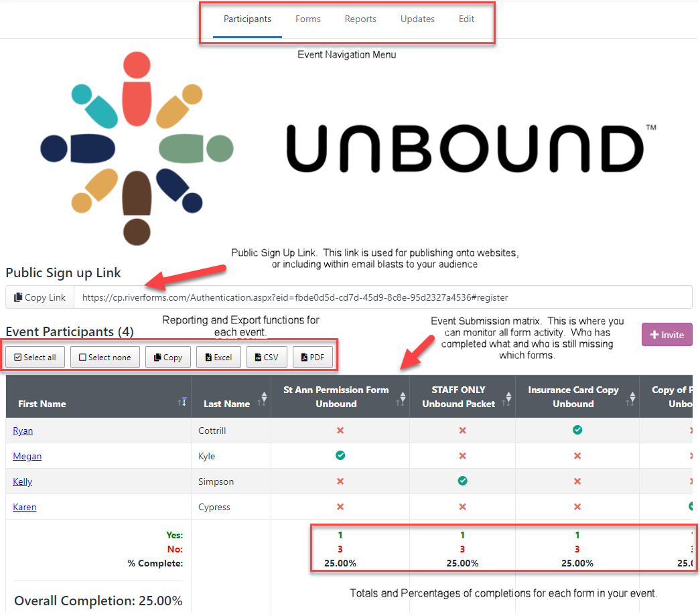Click the 25.00% under STAFF ONLY Unbound Packet
The height and width of the screenshot is (616, 700).
[x=462, y=563]
